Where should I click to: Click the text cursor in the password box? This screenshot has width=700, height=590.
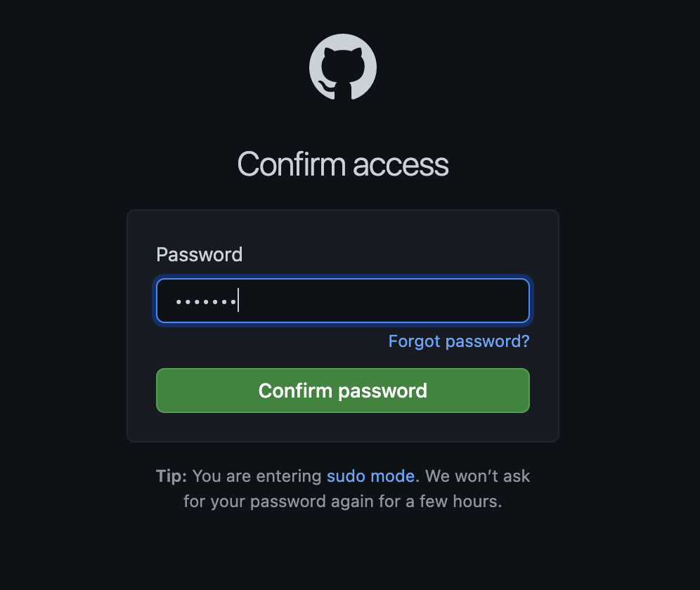238,301
